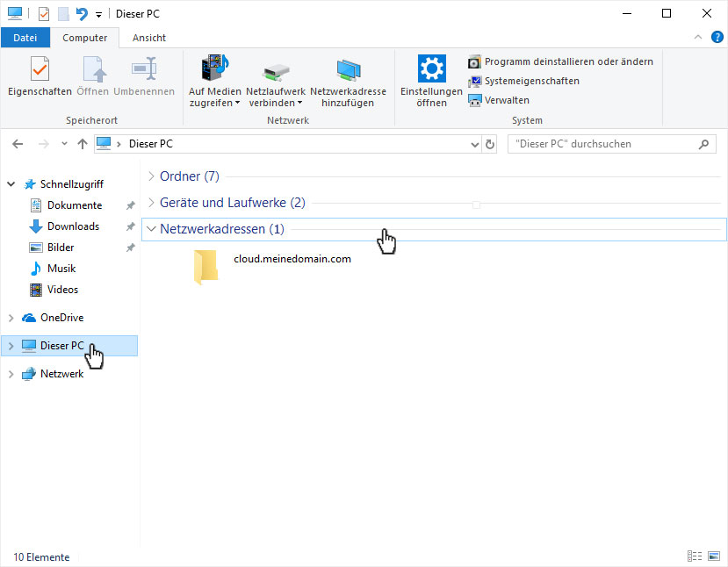Click the greyed Öffnen ribbon icon
The image size is (728, 567).
point(93,75)
